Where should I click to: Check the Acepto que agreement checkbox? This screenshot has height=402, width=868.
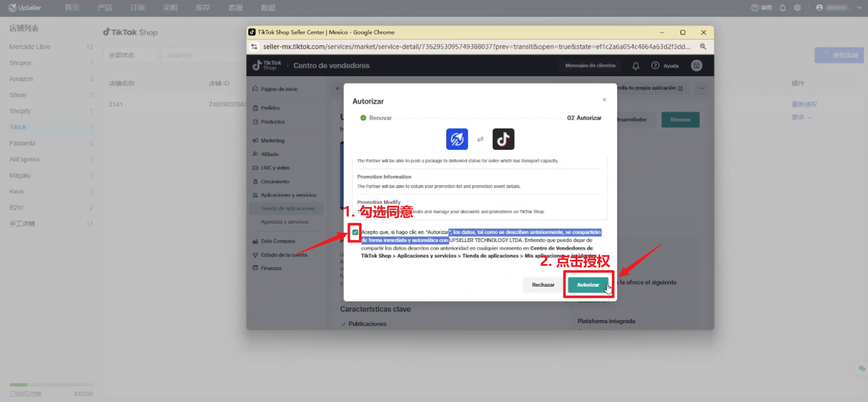[x=355, y=232]
